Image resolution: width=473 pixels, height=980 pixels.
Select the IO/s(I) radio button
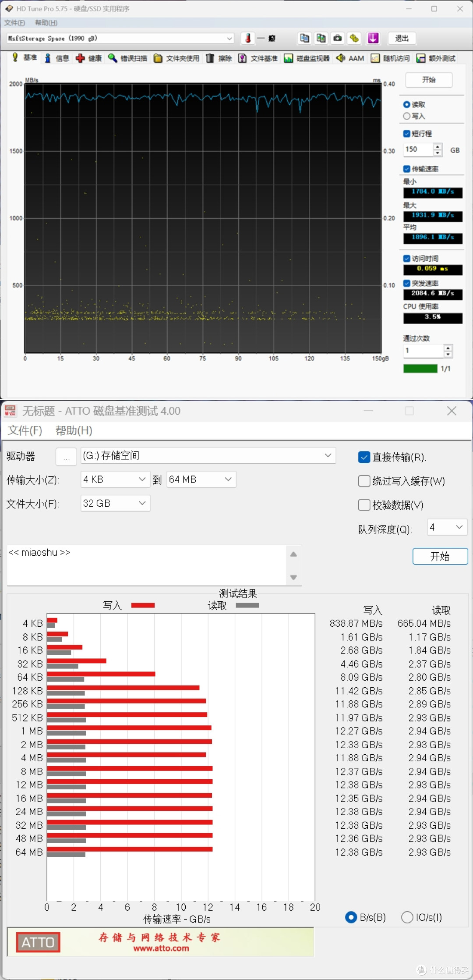pyautogui.click(x=407, y=917)
